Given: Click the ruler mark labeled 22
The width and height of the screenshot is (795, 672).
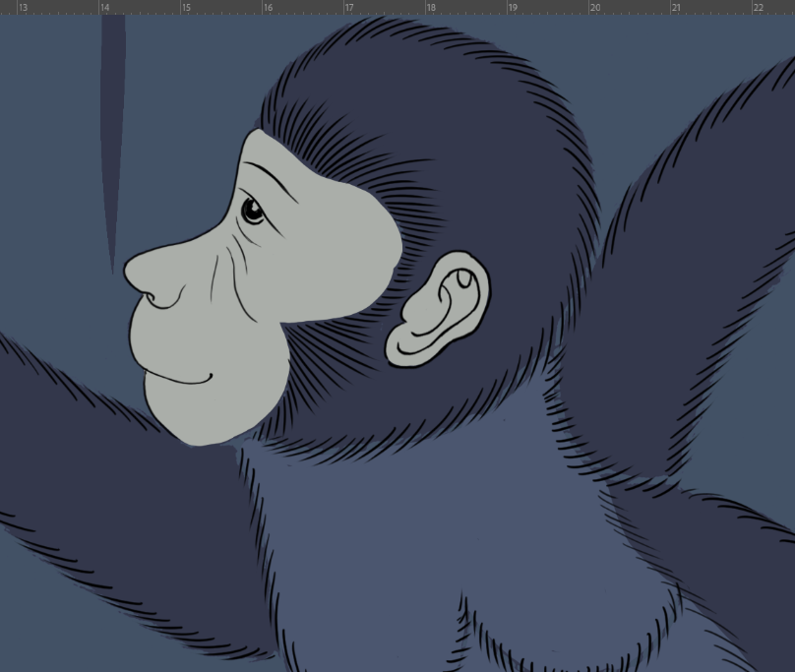Looking at the screenshot, I should coord(758,7).
